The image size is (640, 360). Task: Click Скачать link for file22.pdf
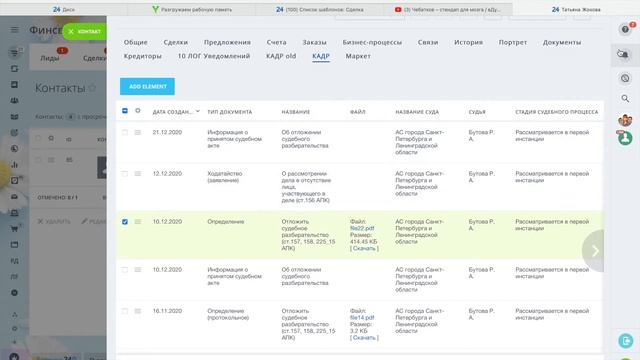coord(364,249)
